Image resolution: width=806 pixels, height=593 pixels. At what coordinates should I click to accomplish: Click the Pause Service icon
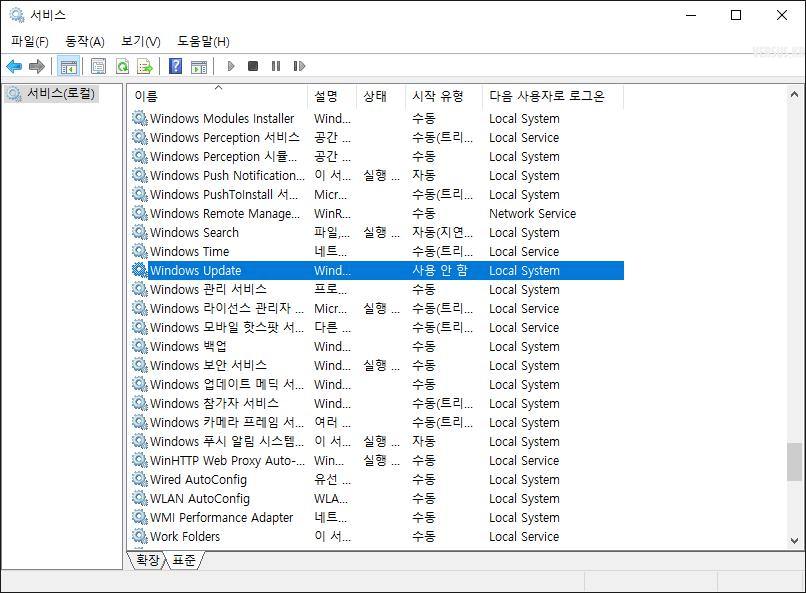tap(276, 66)
